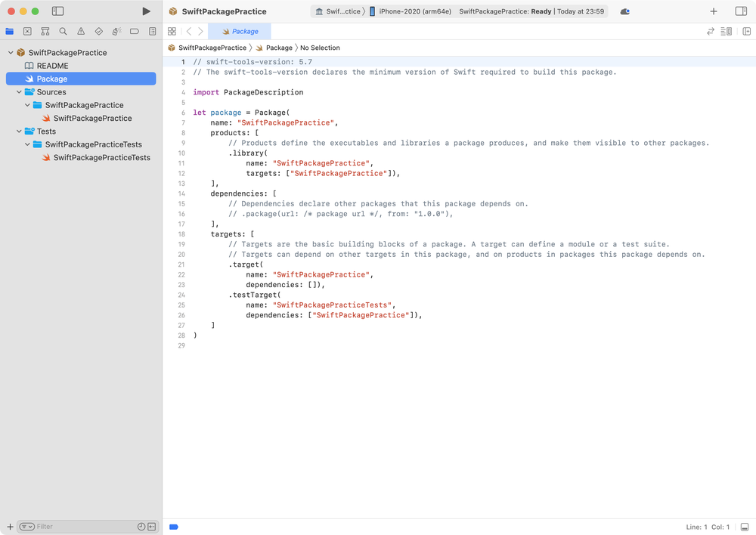The height and width of the screenshot is (535, 756).
Task: Open README in the navigator
Action: [x=52, y=66]
